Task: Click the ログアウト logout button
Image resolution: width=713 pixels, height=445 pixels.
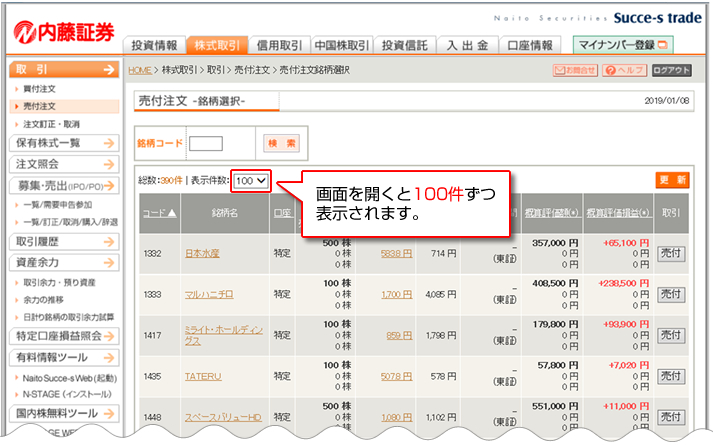Action: click(671, 70)
